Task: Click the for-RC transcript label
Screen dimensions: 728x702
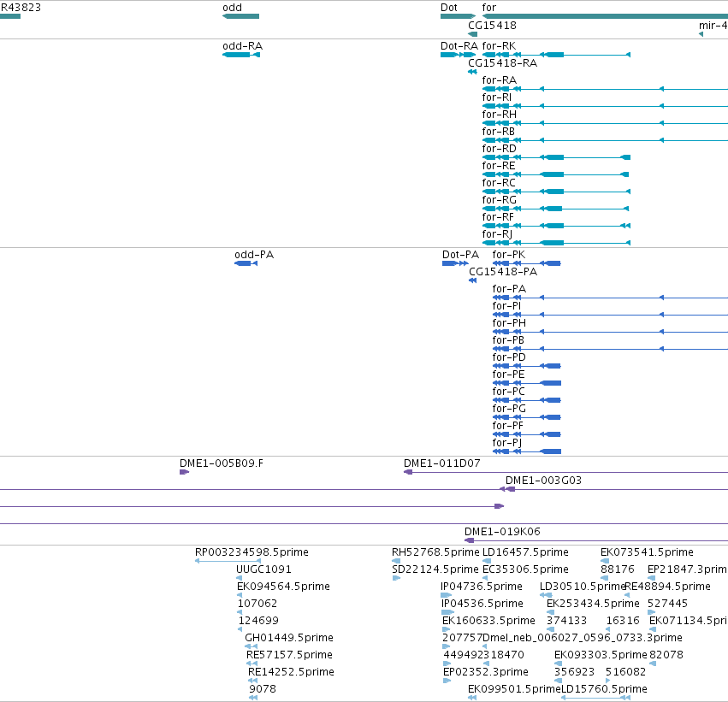Action: pos(499,183)
